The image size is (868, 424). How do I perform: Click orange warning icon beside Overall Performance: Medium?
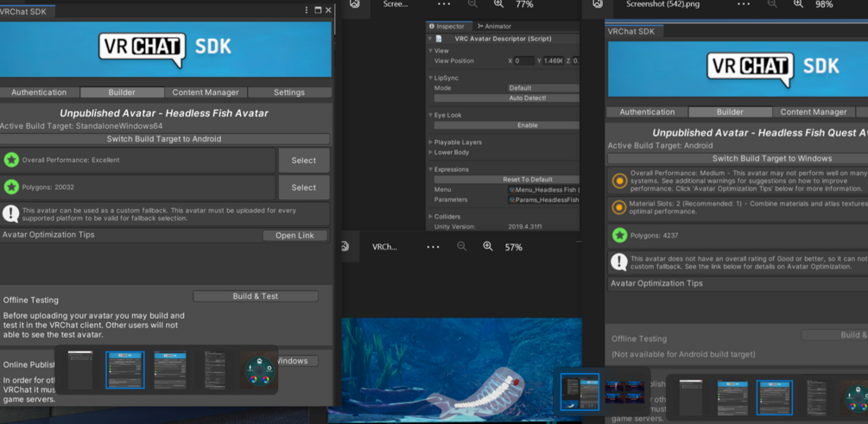(619, 181)
